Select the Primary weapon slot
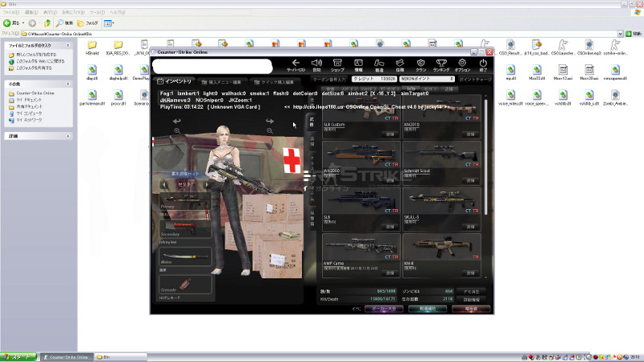This screenshot has width=644, height=362. click(185, 202)
